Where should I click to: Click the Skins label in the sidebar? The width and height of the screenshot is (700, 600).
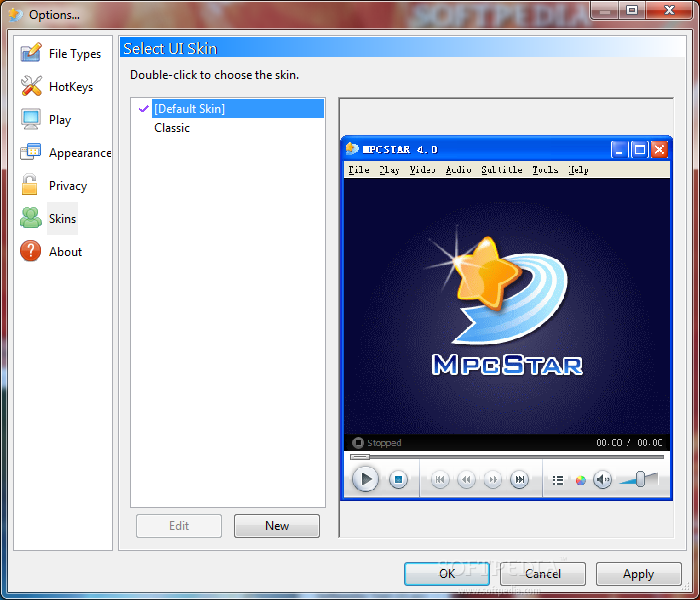[62, 219]
